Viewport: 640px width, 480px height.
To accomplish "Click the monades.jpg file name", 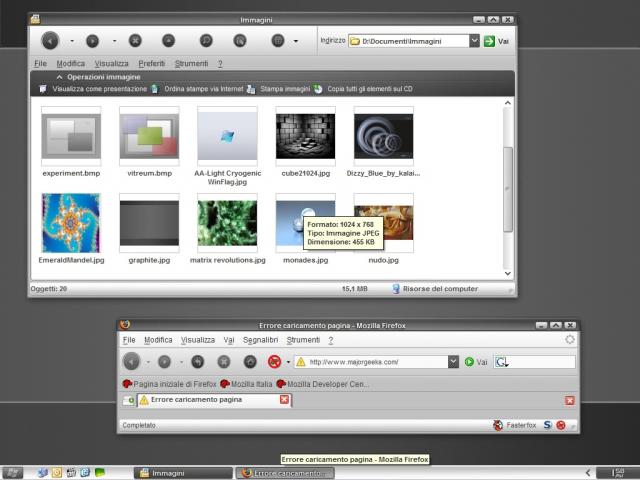I will point(306,260).
